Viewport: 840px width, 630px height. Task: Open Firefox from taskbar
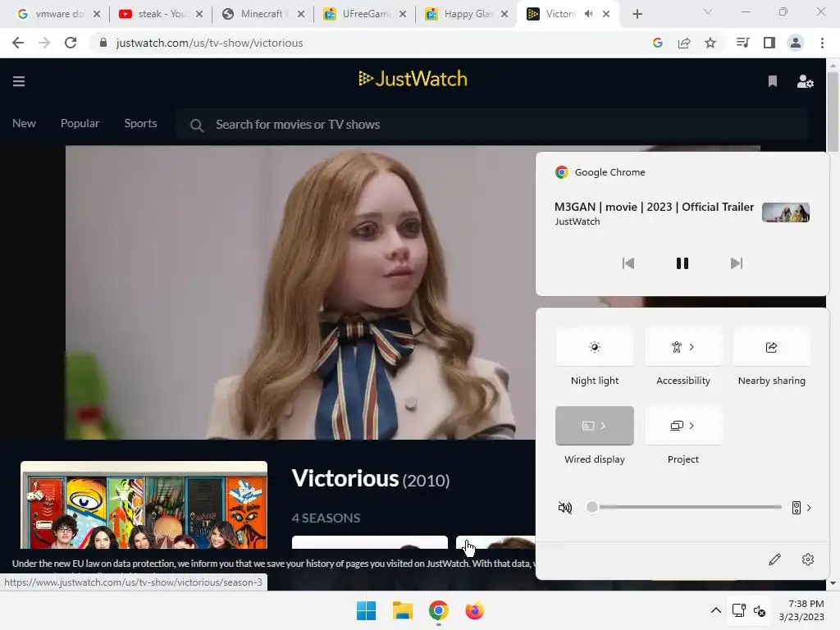point(474,610)
